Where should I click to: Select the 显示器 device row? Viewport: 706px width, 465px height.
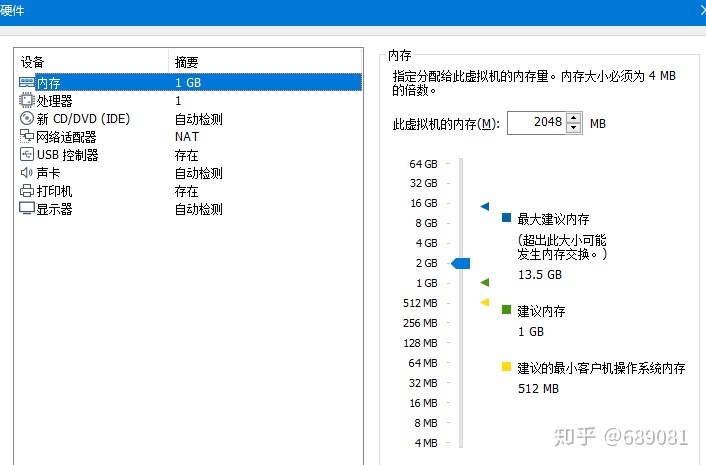(x=190, y=209)
